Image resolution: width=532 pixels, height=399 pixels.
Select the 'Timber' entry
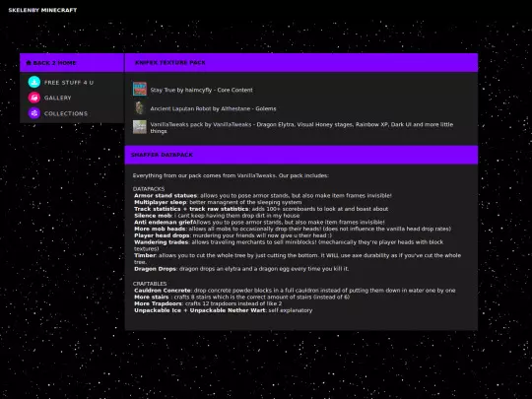click(298, 258)
